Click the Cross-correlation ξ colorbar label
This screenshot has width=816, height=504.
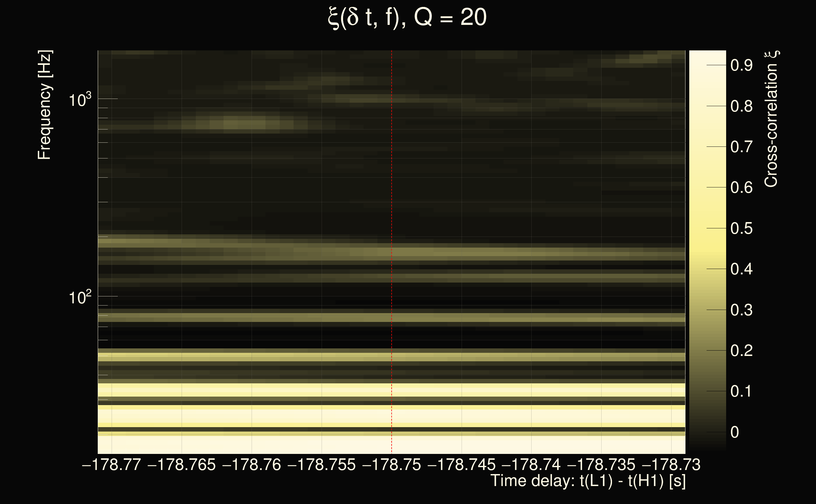click(771, 119)
